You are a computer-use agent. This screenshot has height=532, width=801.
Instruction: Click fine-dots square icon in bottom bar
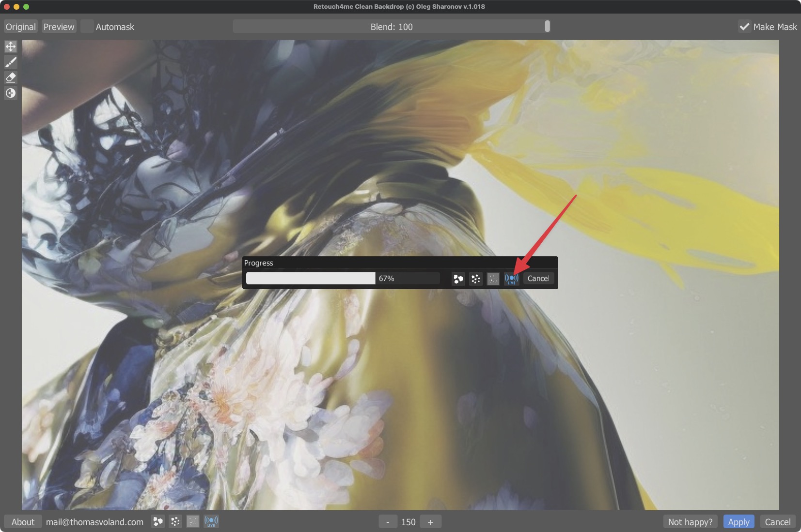(x=193, y=521)
